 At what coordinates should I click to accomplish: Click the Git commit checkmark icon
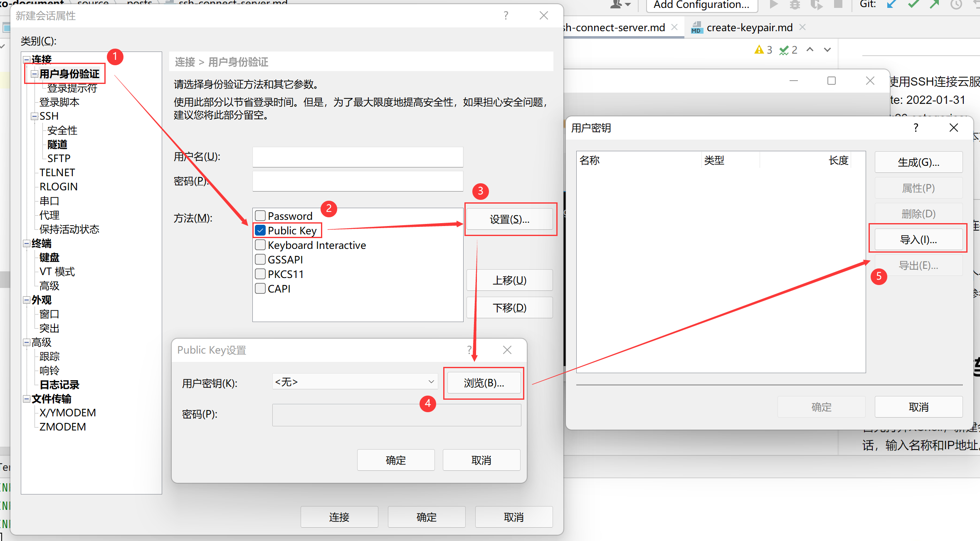[913, 5]
